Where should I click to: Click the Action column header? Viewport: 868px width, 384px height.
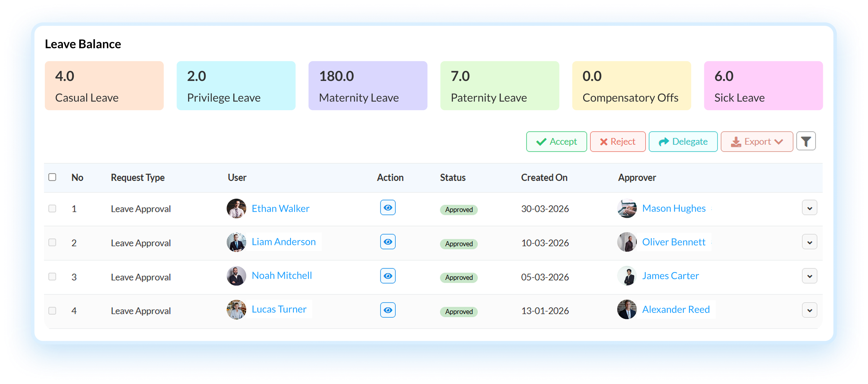[x=390, y=177]
